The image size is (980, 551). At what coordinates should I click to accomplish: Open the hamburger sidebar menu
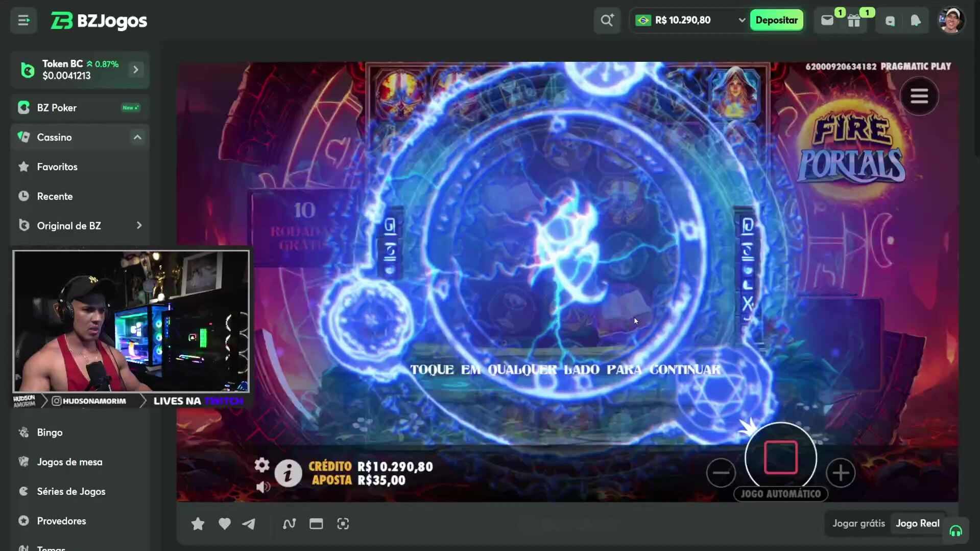pos(23,20)
